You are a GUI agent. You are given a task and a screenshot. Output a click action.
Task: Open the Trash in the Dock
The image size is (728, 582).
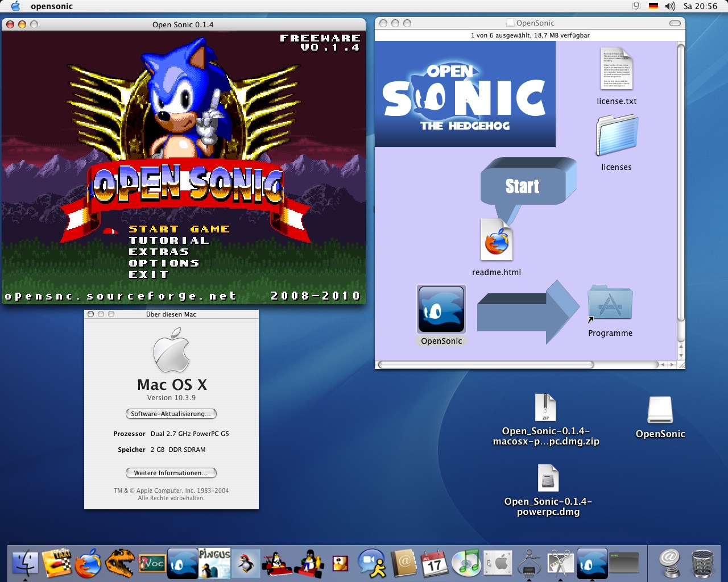click(x=703, y=563)
